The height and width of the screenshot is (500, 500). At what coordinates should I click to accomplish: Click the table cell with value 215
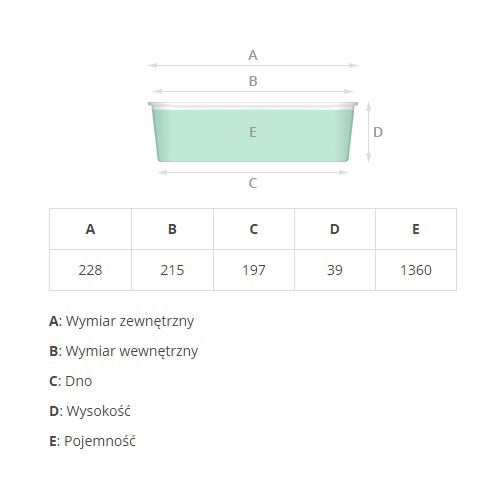172,270
